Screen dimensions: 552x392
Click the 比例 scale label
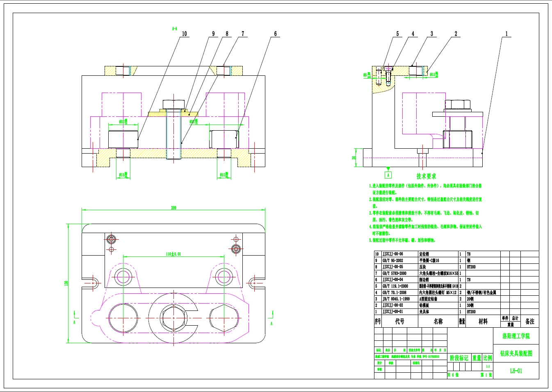[488, 358]
